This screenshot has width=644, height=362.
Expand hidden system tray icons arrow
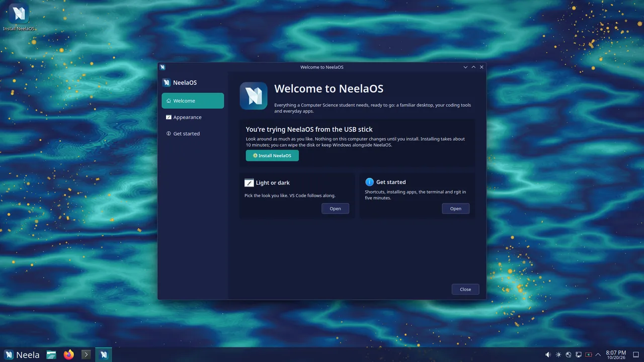click(x=598, y=354)
